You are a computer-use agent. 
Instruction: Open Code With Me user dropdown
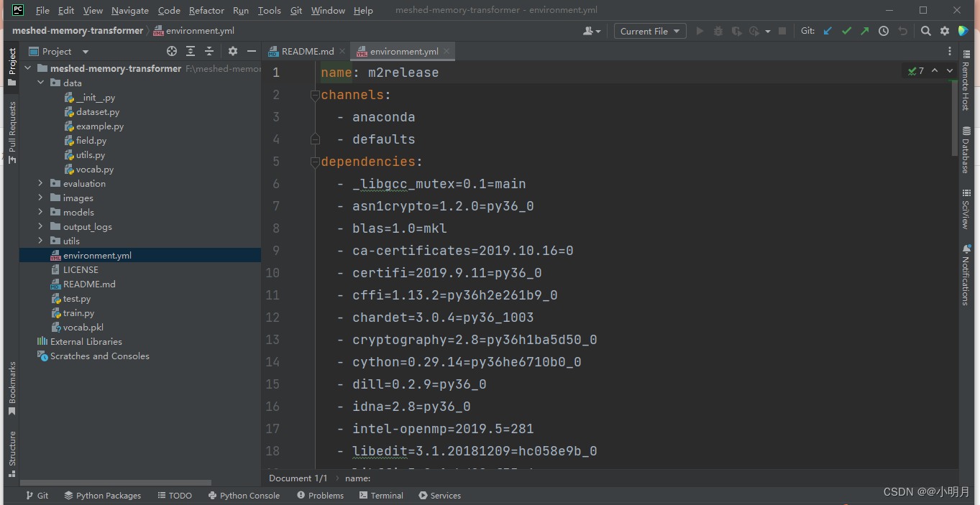pyautogui.click(x=592, y=31)
